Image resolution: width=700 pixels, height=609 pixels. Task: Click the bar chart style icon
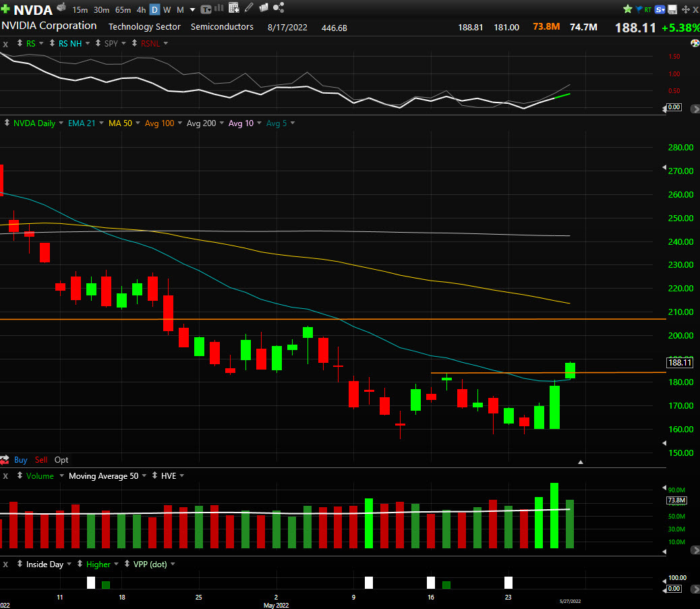[219, 7]
